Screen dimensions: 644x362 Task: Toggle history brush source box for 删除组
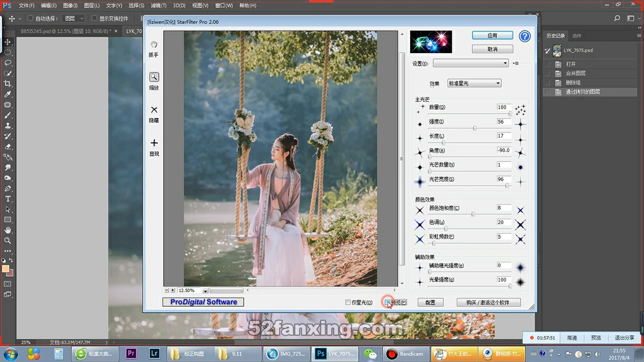(547, 83)
